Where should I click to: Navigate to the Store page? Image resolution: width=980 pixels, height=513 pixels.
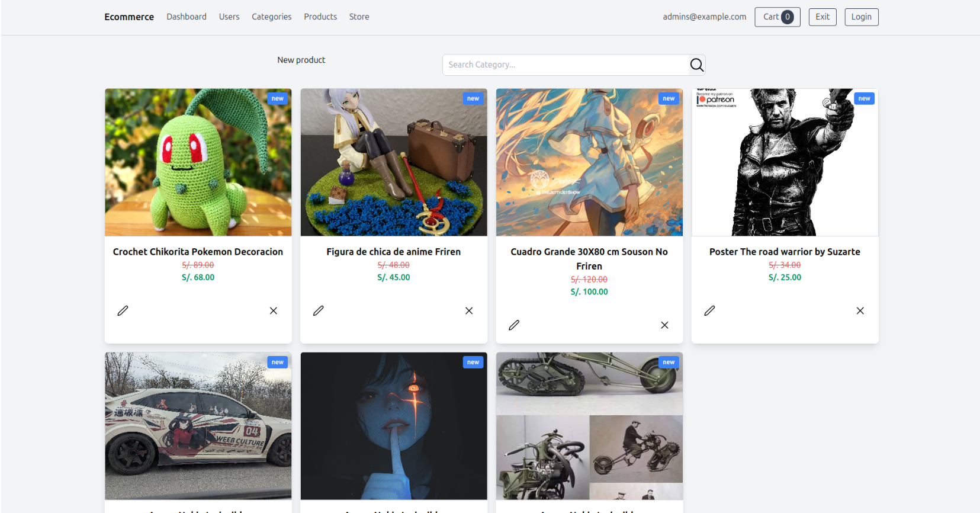coord(359,17)
